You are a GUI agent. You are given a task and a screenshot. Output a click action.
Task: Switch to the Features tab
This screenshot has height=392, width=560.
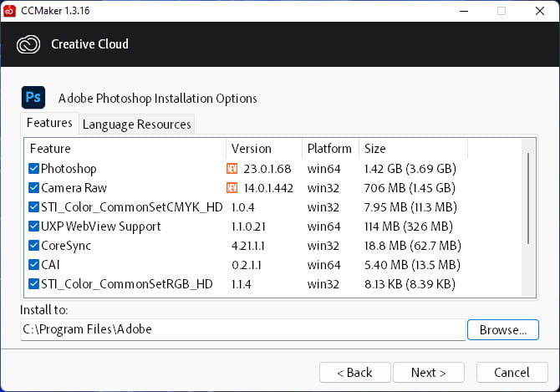(49, 123)
